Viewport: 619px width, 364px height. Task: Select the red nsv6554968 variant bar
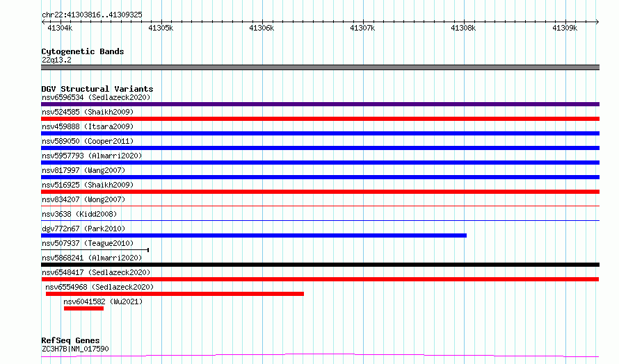pos(175,294)
